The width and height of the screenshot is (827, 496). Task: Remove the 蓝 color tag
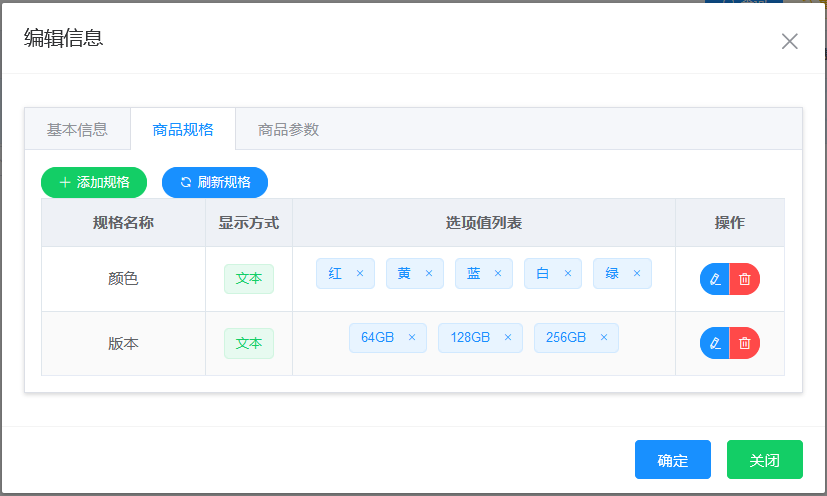click(498, 274)
